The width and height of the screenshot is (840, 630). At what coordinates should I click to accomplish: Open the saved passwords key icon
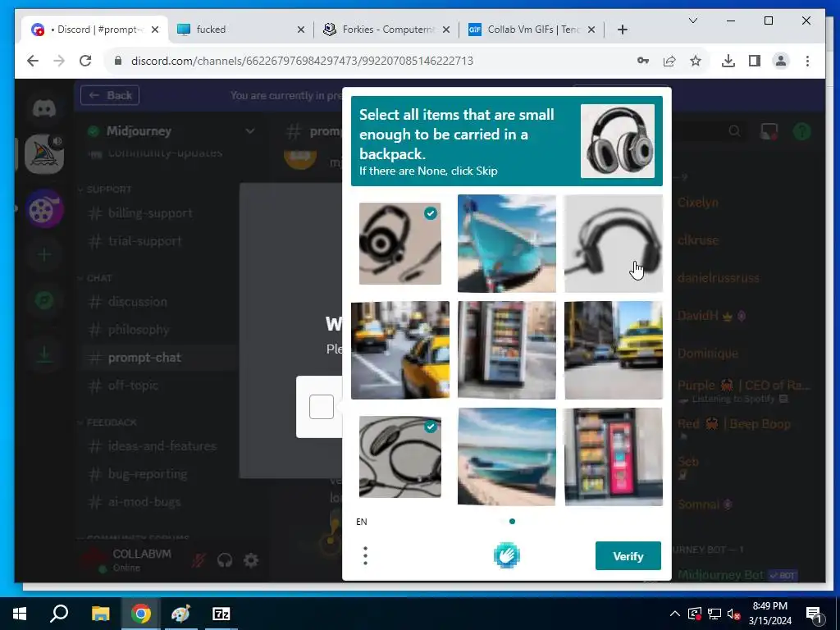(x=643, y=61)
